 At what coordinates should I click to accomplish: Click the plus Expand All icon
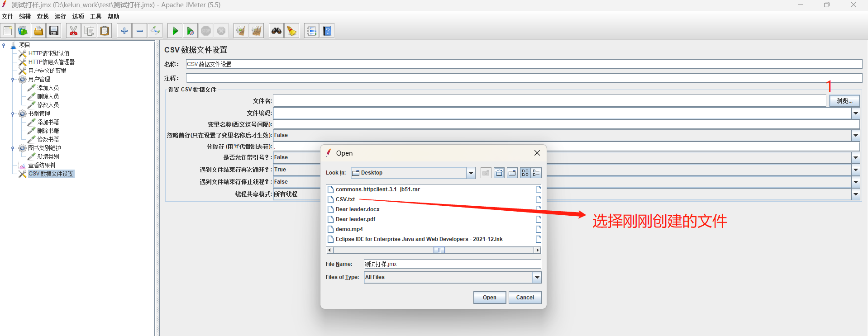coord(124,31)
